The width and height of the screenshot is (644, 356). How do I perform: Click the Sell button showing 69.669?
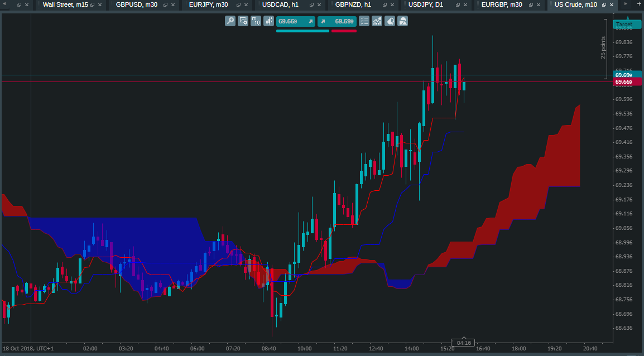click(x=296, y=21)
